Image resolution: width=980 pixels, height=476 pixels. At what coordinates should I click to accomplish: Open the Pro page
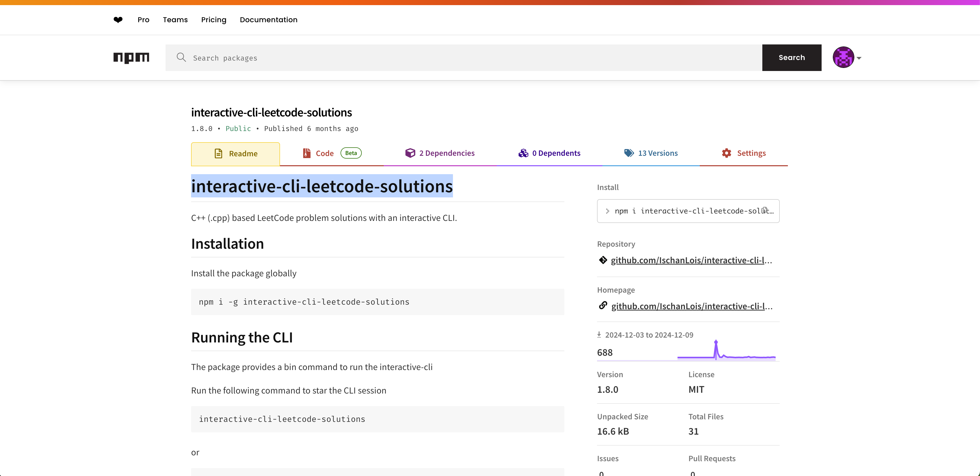click(x=143, y=20)
